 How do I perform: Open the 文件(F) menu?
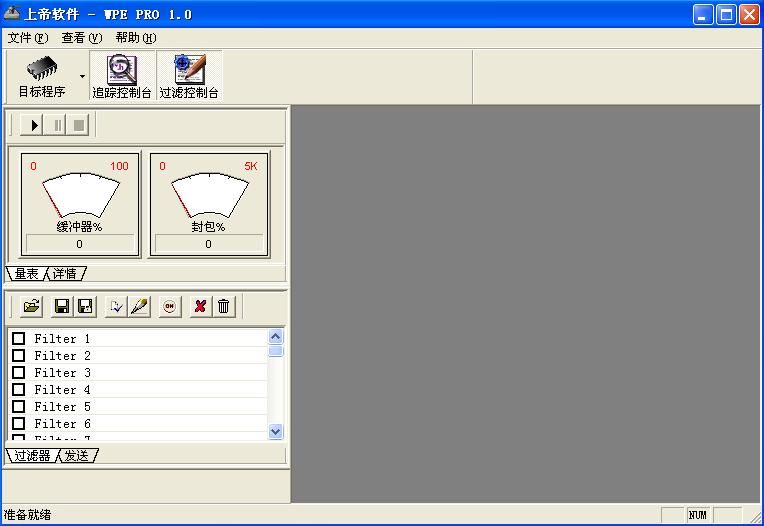point(28,38)
